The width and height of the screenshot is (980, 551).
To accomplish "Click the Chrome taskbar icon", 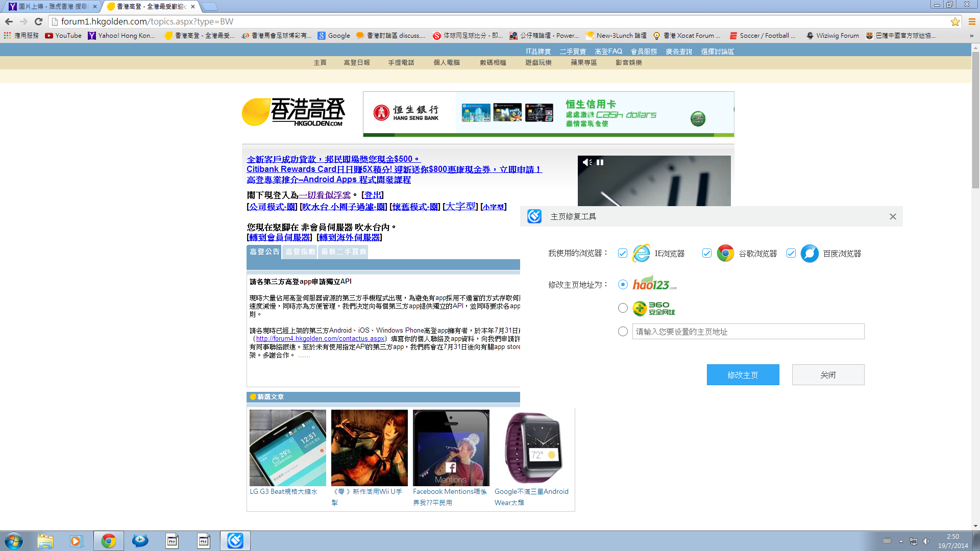I will click(108, 541).
